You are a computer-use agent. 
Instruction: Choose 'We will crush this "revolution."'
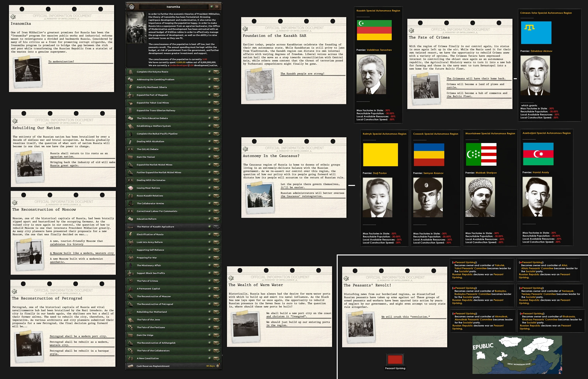406,317
